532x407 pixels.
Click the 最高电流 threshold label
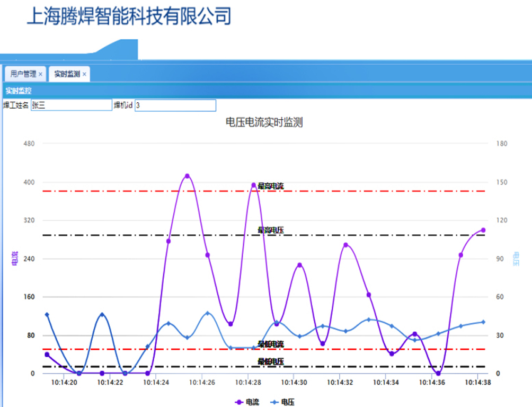[x=271, y=186]
